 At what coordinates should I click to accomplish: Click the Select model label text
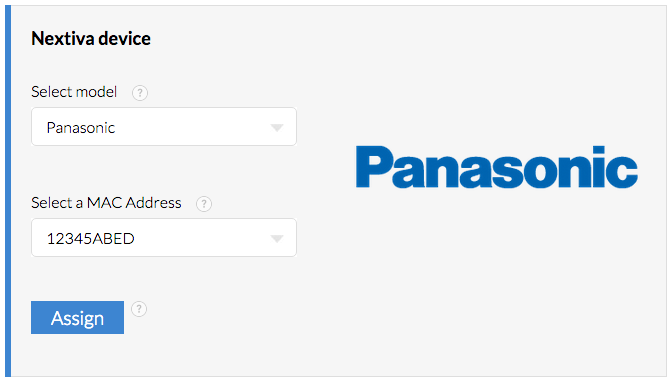[x=74, y=92]
